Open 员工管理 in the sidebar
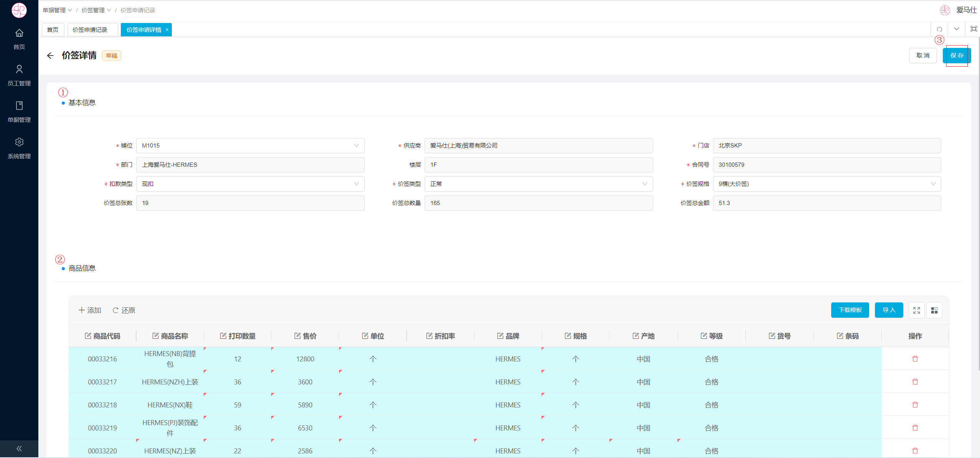Screen dimensions: 980x458 point(19,75)
